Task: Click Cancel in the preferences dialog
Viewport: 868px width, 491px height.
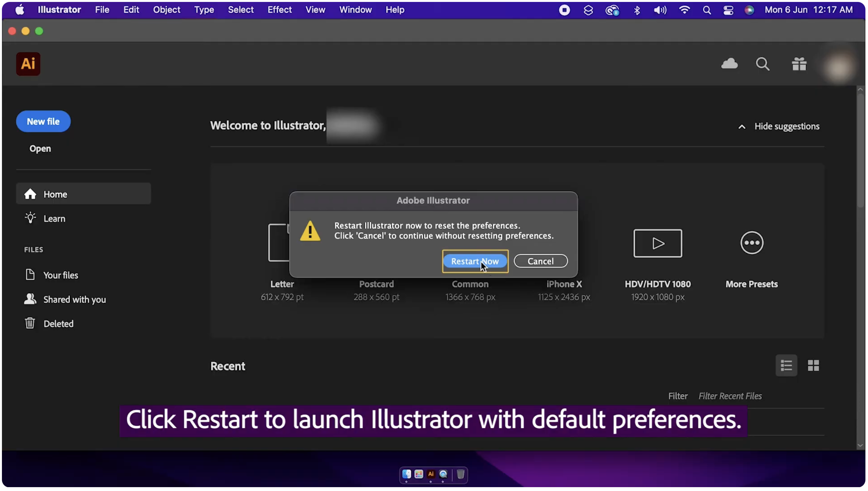Action: coord(540,261)
